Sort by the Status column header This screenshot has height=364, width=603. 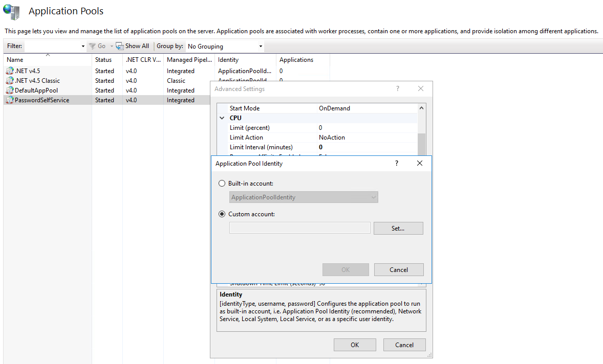click(x=103, y=60)
